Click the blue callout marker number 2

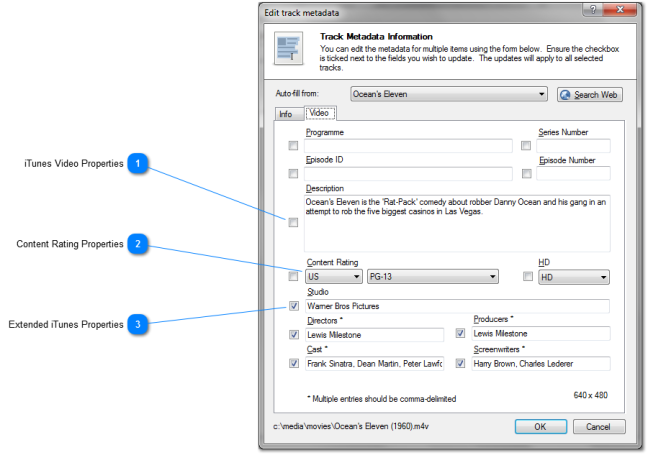pos(140,243)
